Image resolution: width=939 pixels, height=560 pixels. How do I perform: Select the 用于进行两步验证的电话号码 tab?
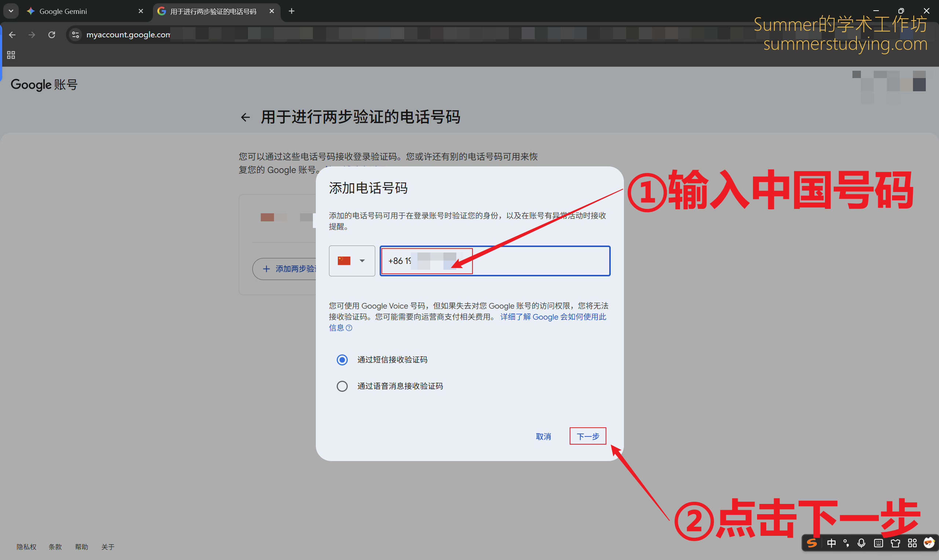tap(213, 11)
